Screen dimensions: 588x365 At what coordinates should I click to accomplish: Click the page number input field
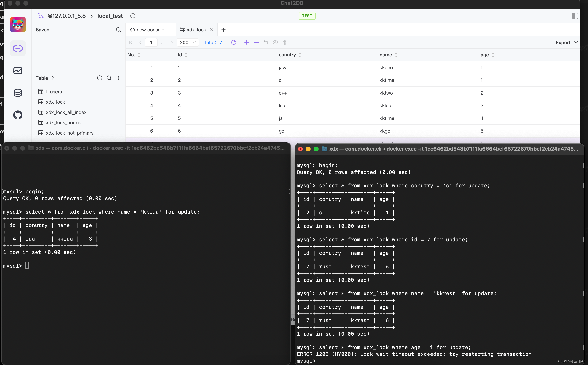click(x=151, y=42)
